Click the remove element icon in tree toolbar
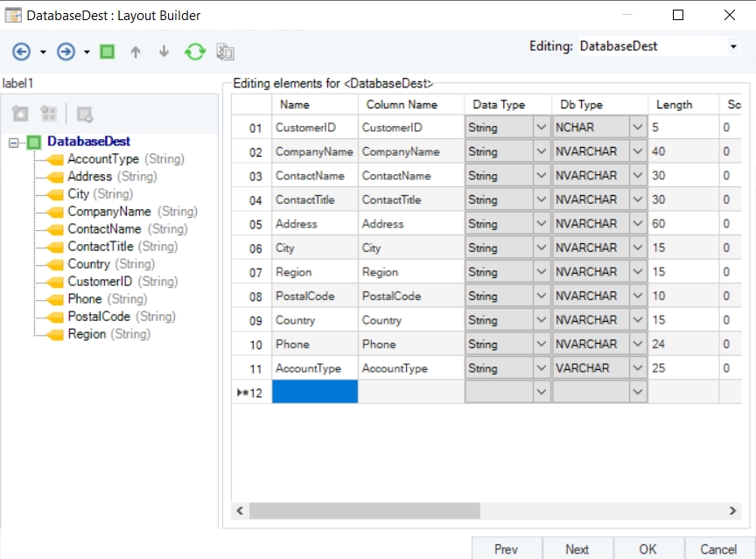The image size is (756, 559). (85, 114)
